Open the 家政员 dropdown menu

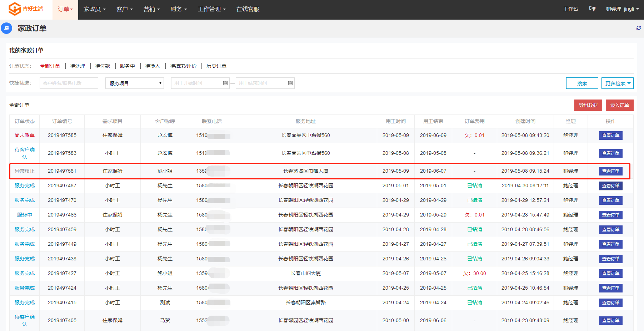(x=95, y=9)
